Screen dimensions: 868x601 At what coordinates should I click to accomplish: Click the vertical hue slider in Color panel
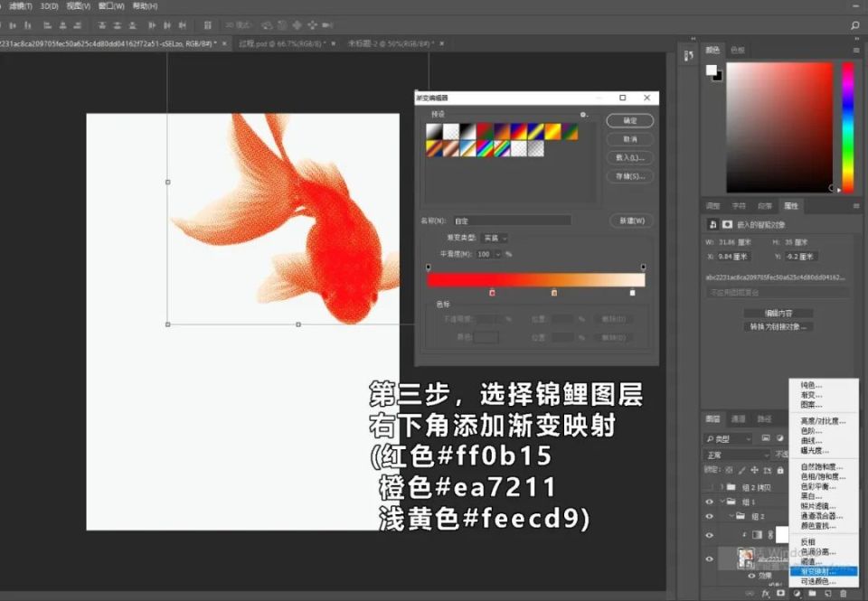pos(847,127)
